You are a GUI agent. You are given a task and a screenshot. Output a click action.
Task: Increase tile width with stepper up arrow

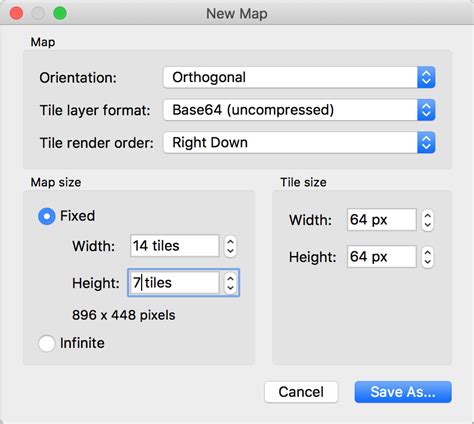(x=427, y=215)
